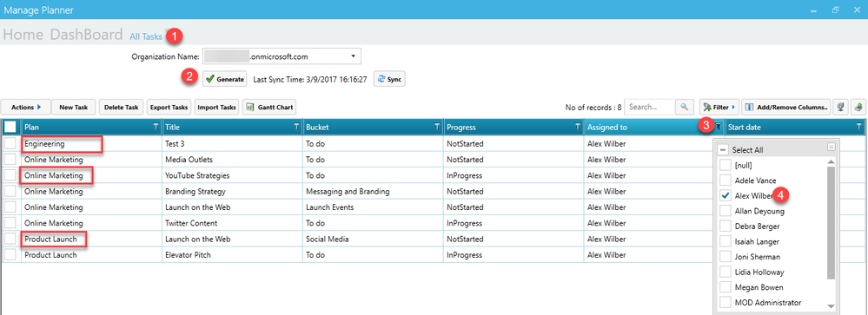
Task: Open the Organization Name dropdown
Action: point(353,56)
